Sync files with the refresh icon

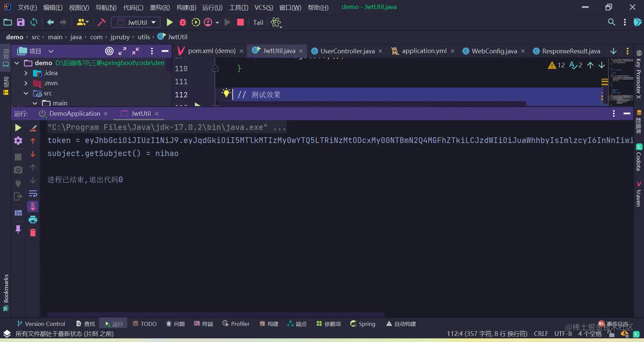[x=34, y=23]
